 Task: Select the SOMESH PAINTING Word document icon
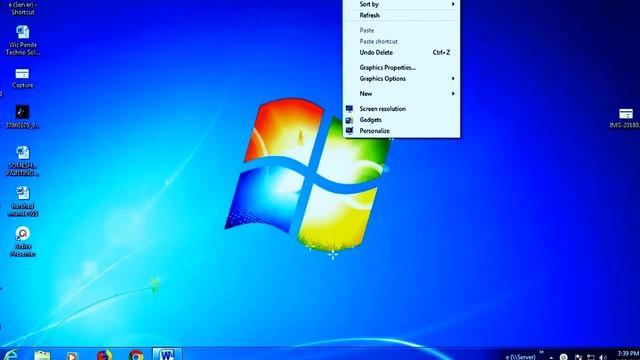[23, 153]
